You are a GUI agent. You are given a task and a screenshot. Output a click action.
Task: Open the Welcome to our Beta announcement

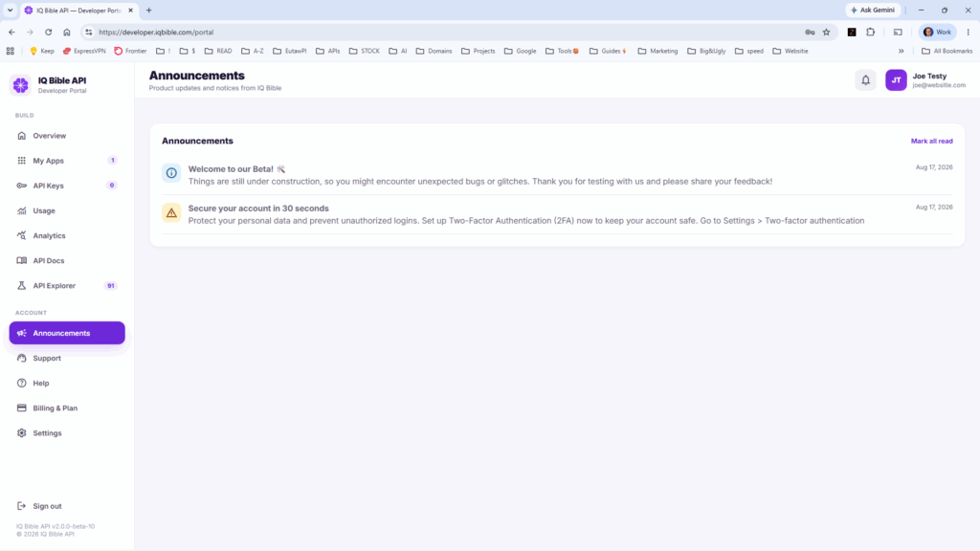point(557,175)
